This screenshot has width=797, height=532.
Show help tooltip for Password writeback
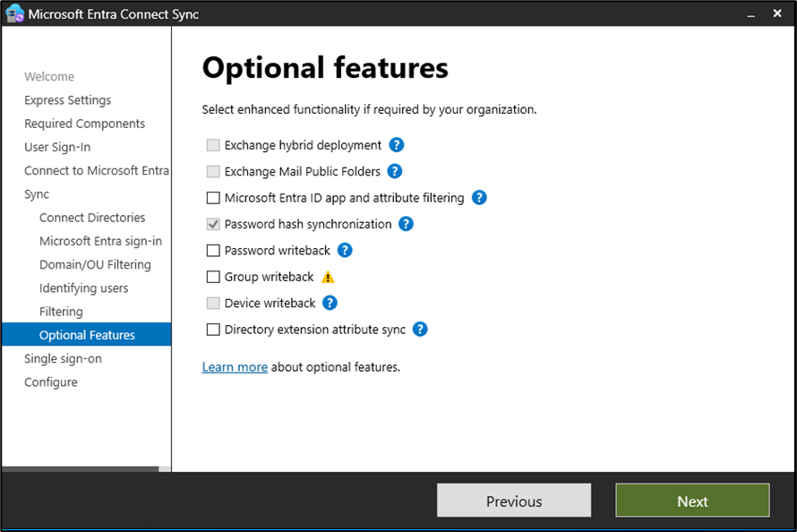pyautogui.click(x=345, y=251)
